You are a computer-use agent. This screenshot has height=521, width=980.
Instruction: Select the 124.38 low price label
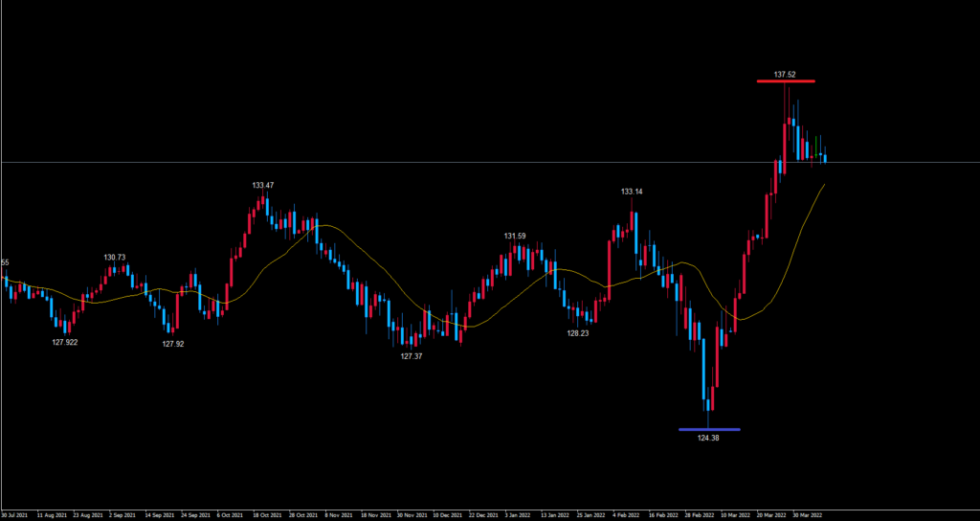(x=708, y=438)
